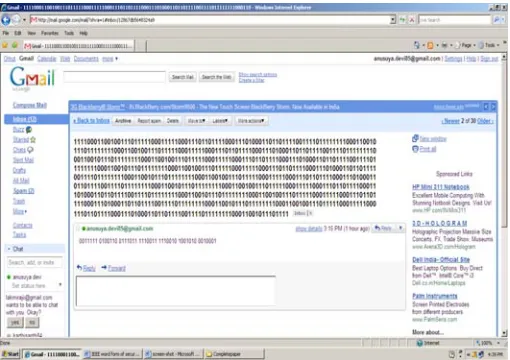Open the Tools menu in menu bar
Viewport: 510px width, 360px height.
69,33
